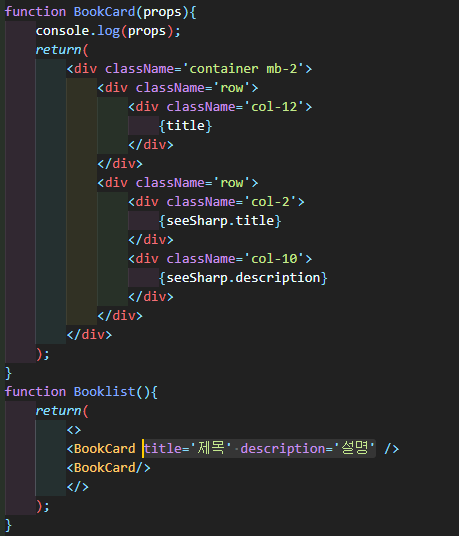Click the {seeSharp.description} expression

pyautogui.click(x=243, y=278)
